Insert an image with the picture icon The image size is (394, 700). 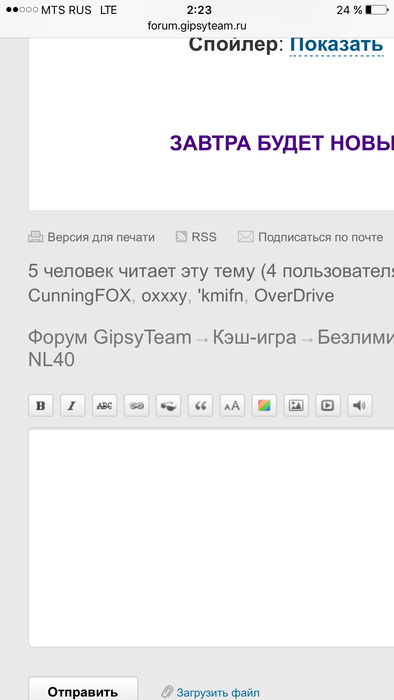point(296,405)
